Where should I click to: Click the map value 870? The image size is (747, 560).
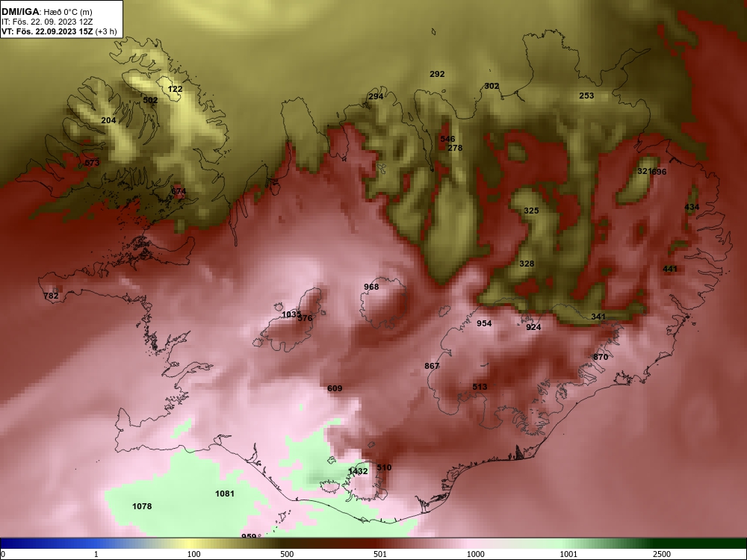pos(601,357)
